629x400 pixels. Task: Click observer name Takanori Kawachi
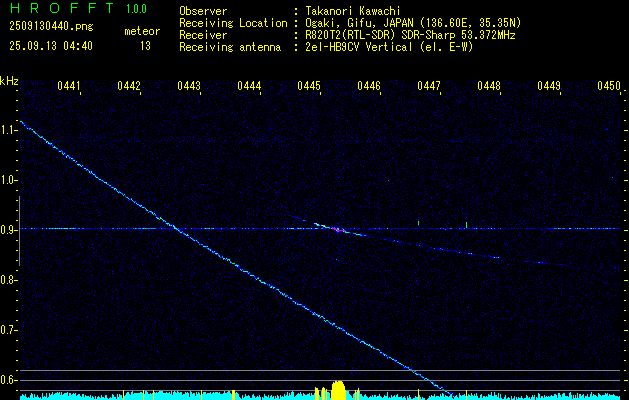point(351,11)
